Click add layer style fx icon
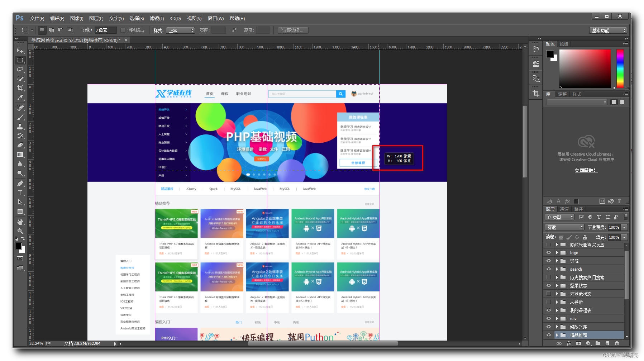The image size is (644, 361). tap(569, 343)
